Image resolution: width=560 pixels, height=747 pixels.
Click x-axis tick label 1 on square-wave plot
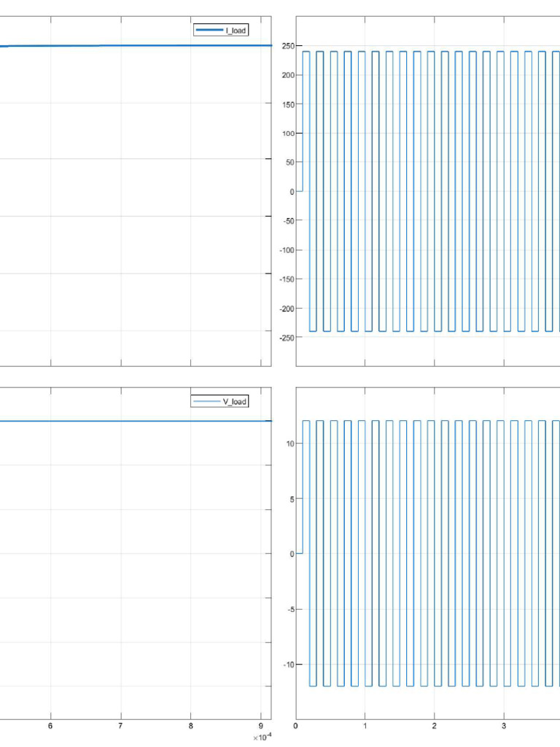pos(365,726)
